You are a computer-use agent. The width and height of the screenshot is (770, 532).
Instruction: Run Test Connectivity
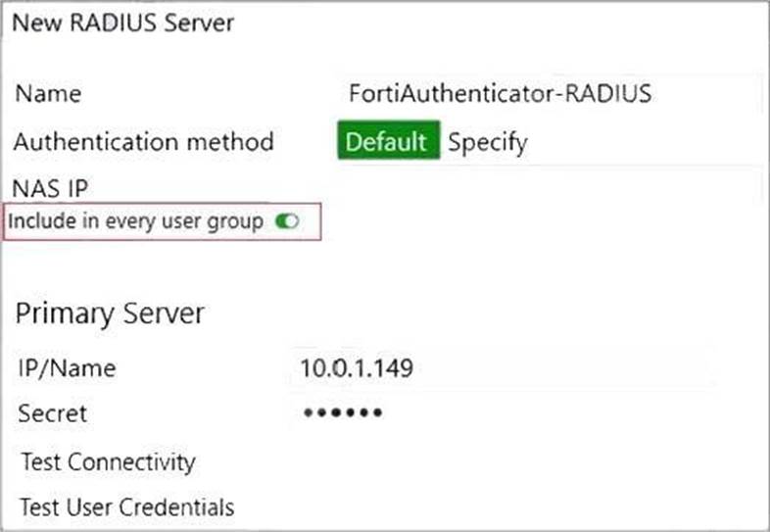(x=108, y=461)
